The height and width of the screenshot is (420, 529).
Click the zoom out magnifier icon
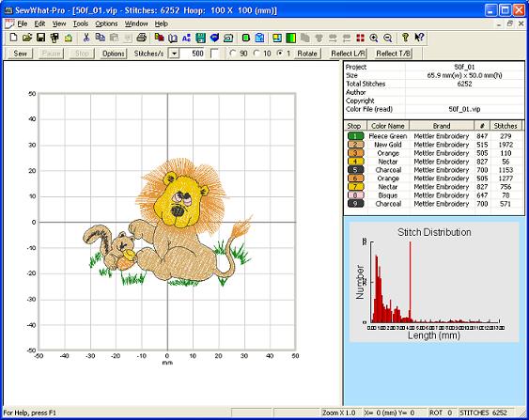[x=388, y=38]
